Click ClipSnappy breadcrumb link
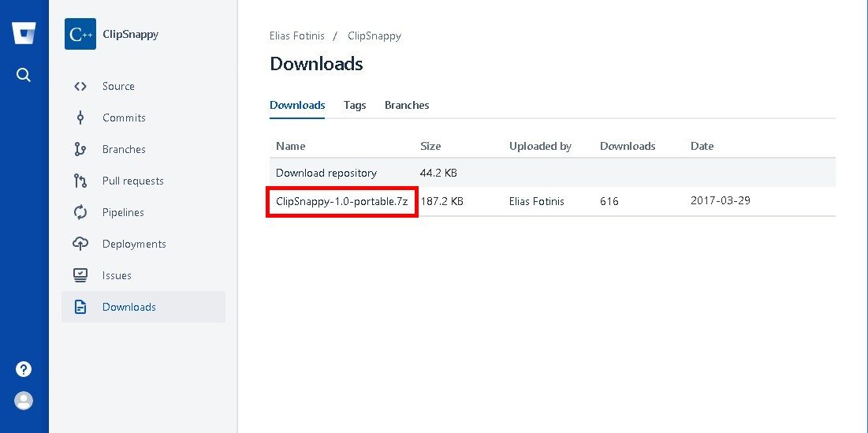 374,36
